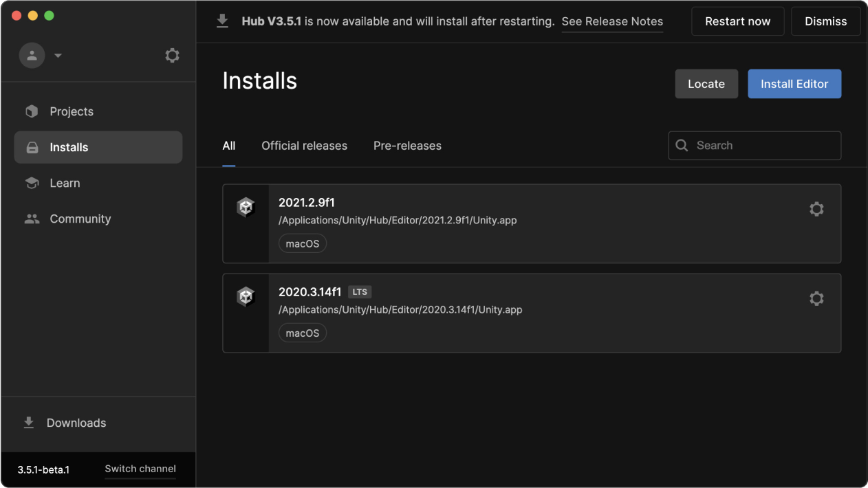Click the Install Editor button
Image resolution: width=868 pixels, height=488 pixels.
794,84
